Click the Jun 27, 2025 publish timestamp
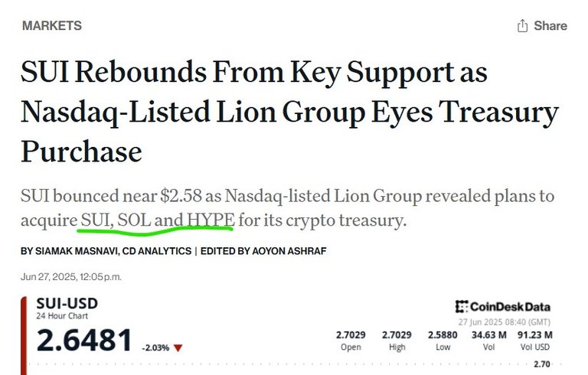Screen dimensions: 588x375 [x=71, y=277]
